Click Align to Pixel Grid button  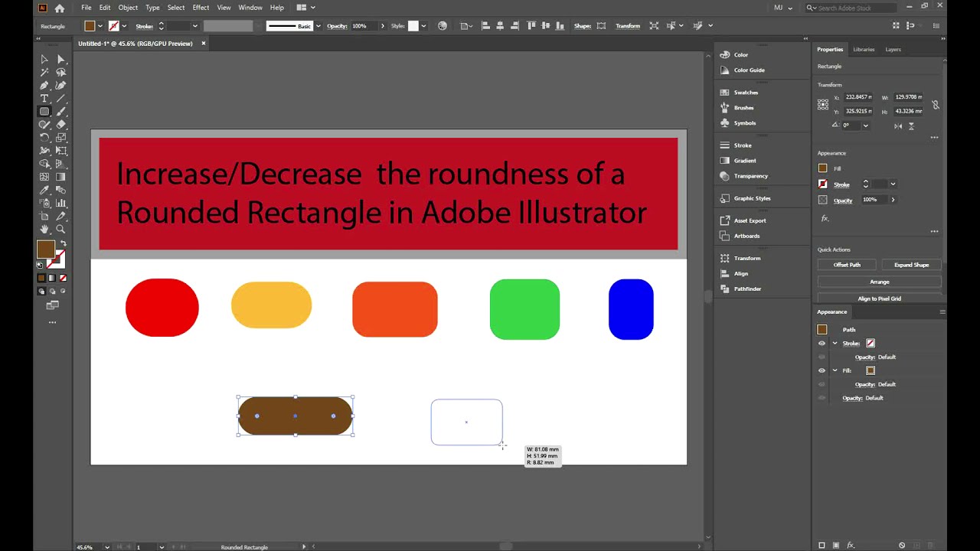879,298
